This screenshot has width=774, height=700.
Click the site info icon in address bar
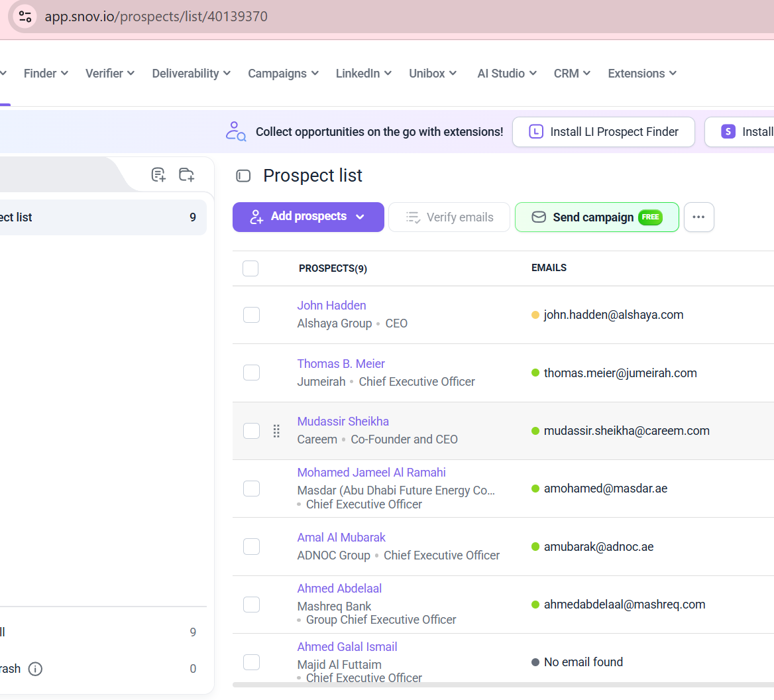(x=25, y=17)
